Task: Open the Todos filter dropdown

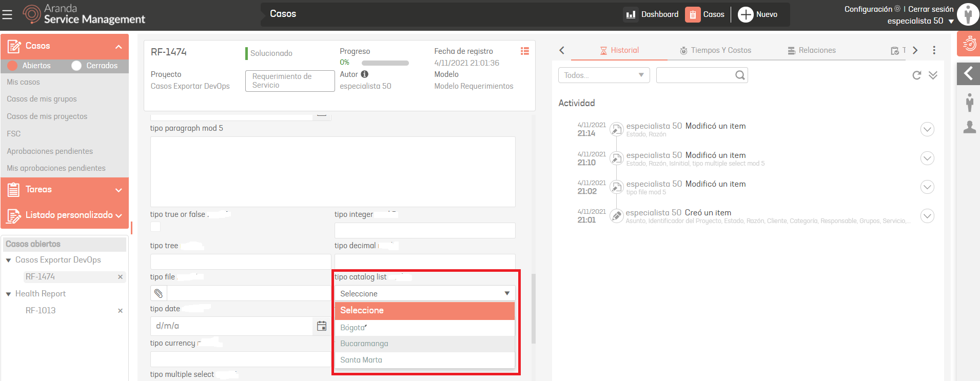Action: 603,75
